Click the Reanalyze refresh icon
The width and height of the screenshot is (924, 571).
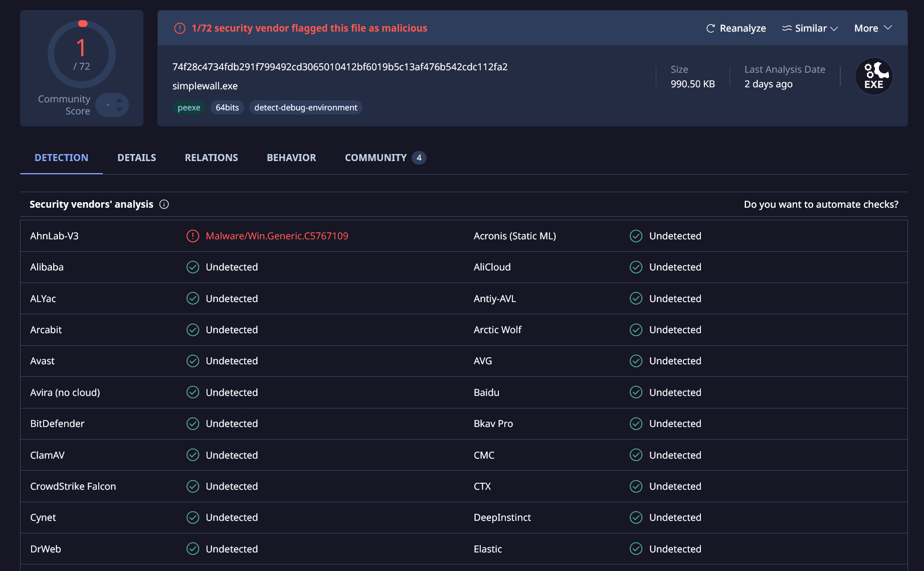(x=710, y=29)
